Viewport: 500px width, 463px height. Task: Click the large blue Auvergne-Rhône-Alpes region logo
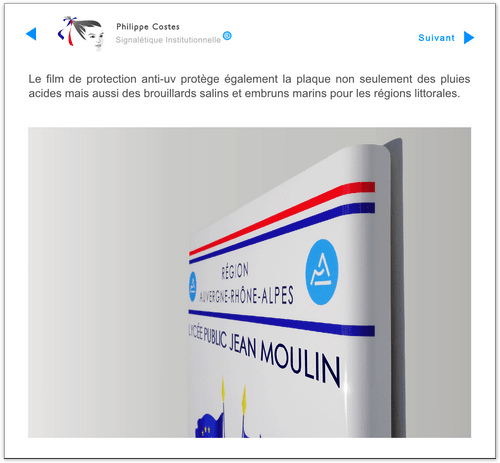[322, 272]
